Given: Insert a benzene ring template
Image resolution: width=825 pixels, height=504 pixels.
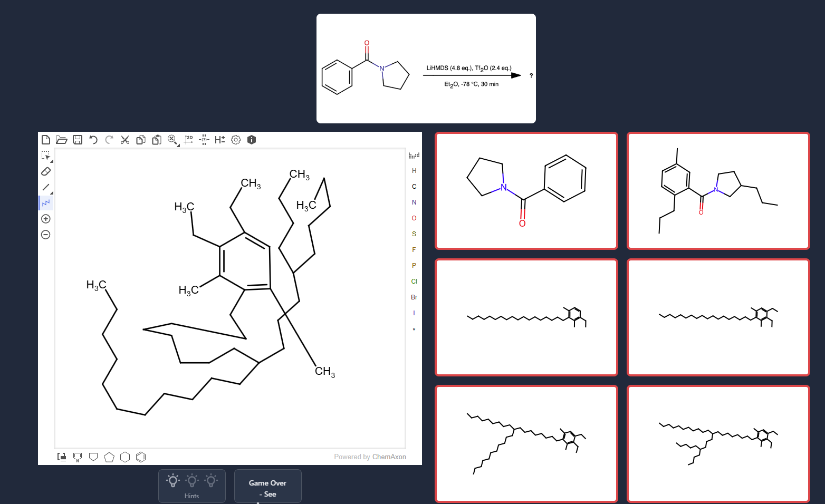Looking at the screenshot, I should point(141,457).
